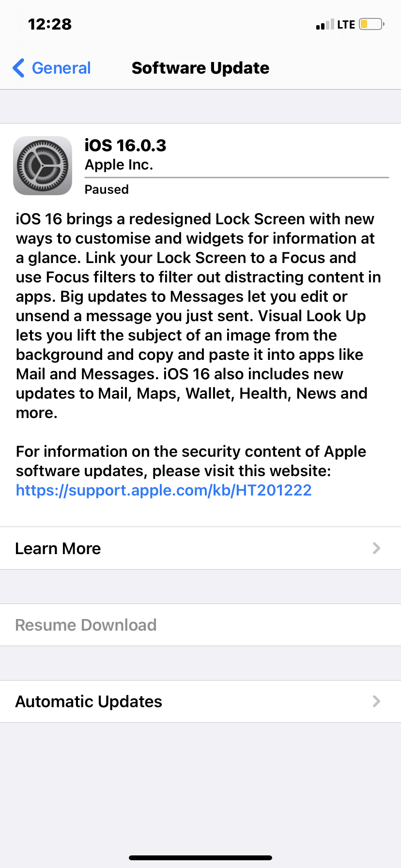Tap the cellular signal bars icon
The height and width of the screenshot is (868, 401).
pos(324,24)
